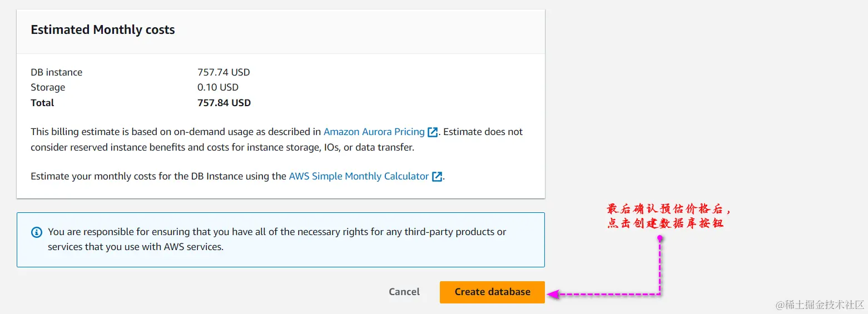Viewport: 868px width, 314px height.
Task: Cancel the database creation
Action: point(404,292)
